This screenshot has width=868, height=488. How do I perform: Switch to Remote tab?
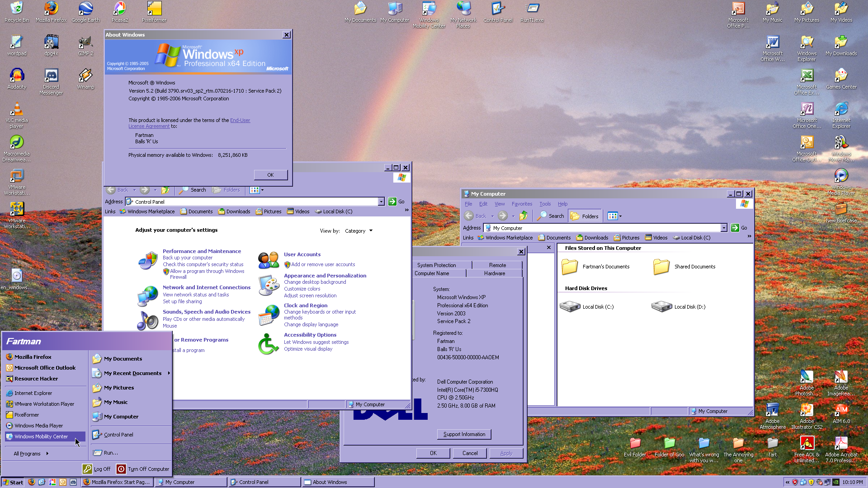[497, 265]
